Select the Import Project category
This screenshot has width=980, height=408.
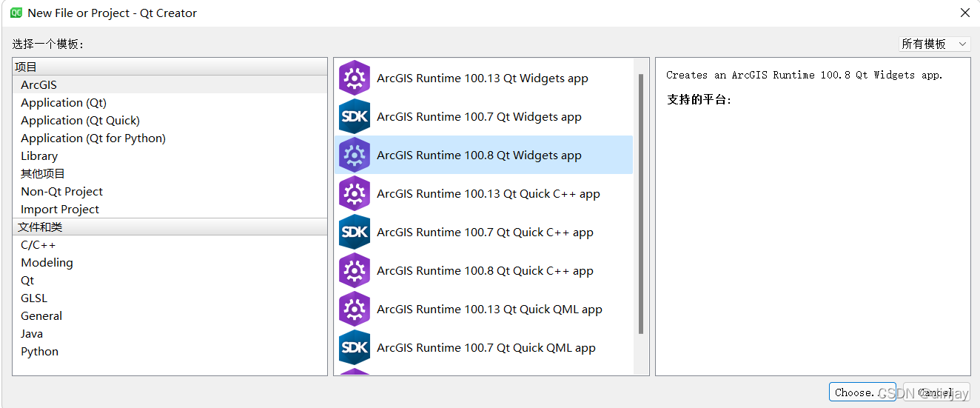tap(170, 209)
